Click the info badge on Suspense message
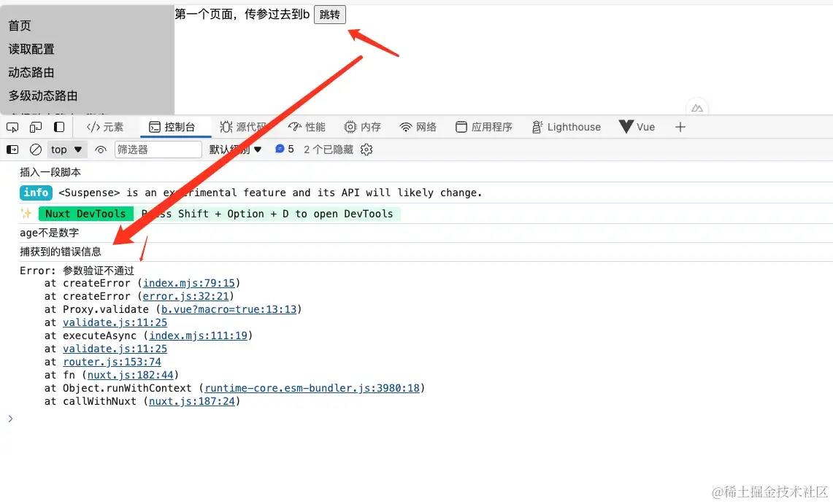 pos(36,193)
